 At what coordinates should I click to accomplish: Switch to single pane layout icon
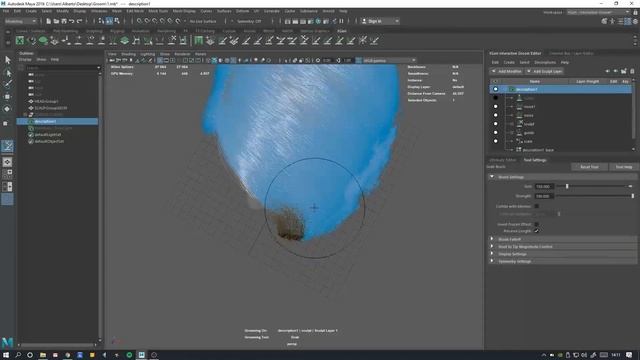[x=7, y=162]
